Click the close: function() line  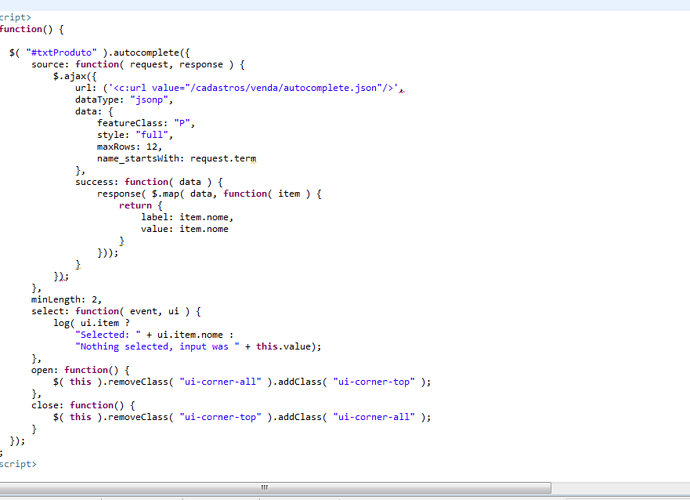pyautogui.click(x=83, y=405)
